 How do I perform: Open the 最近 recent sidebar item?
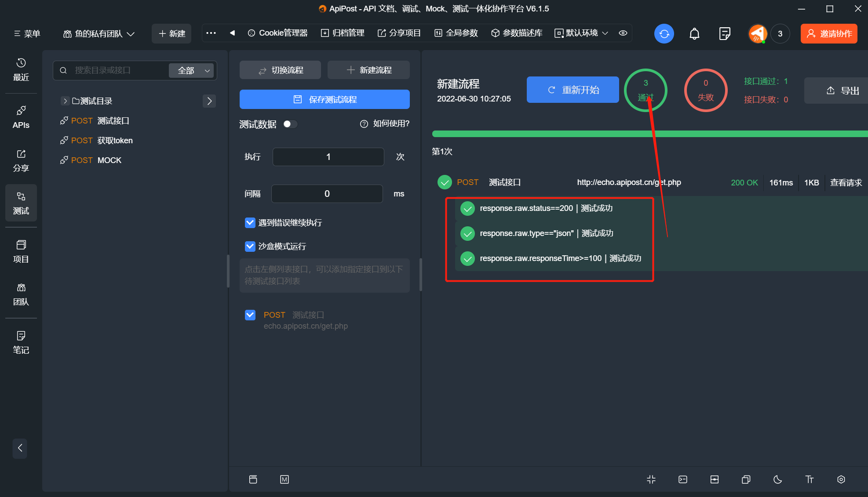click(x=21, y=70)
